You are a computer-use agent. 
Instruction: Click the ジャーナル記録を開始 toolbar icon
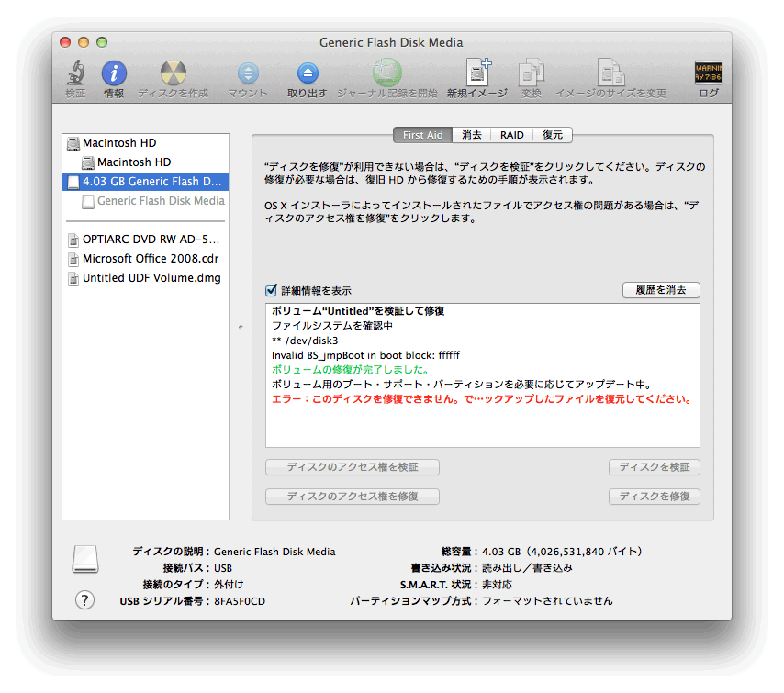click(x=387, y=73)
